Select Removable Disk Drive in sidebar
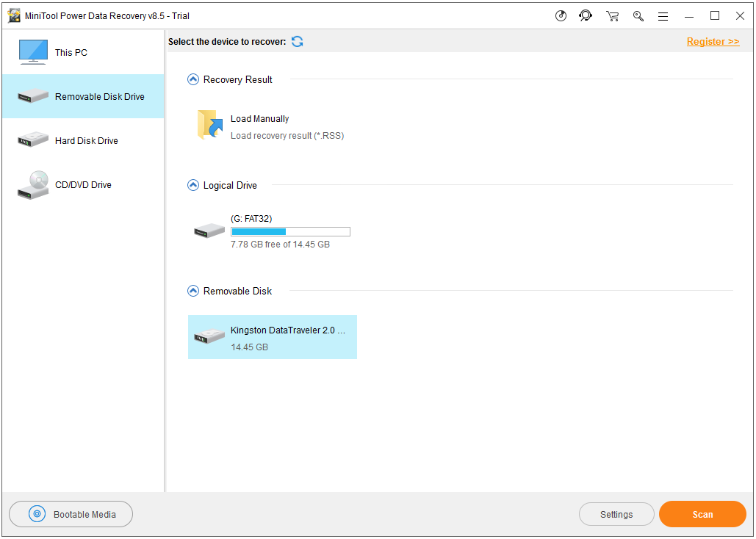This screenshot has width=756, height=539. [84, 96]
